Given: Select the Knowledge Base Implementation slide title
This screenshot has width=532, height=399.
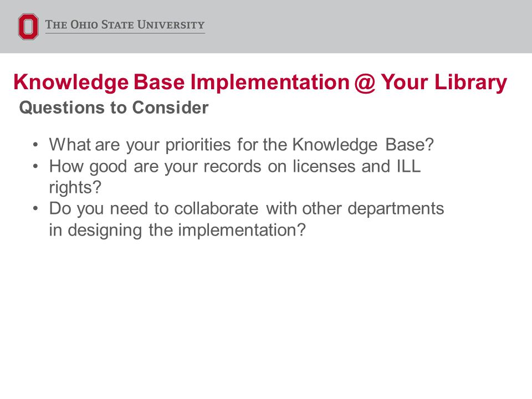Looking at the screenshot, I should pos(260,83).
